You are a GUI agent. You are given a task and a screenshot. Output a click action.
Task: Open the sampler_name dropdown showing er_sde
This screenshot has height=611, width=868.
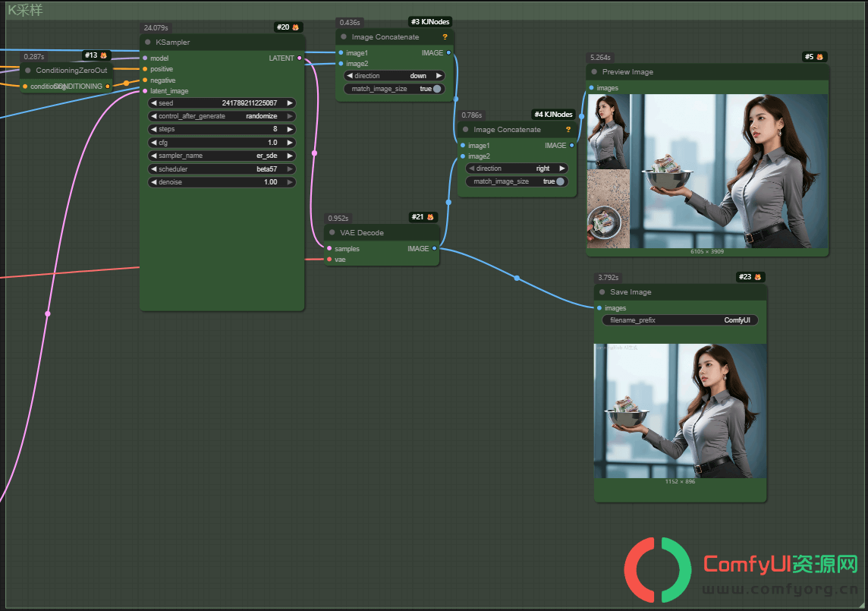click(x=222, y=156)
